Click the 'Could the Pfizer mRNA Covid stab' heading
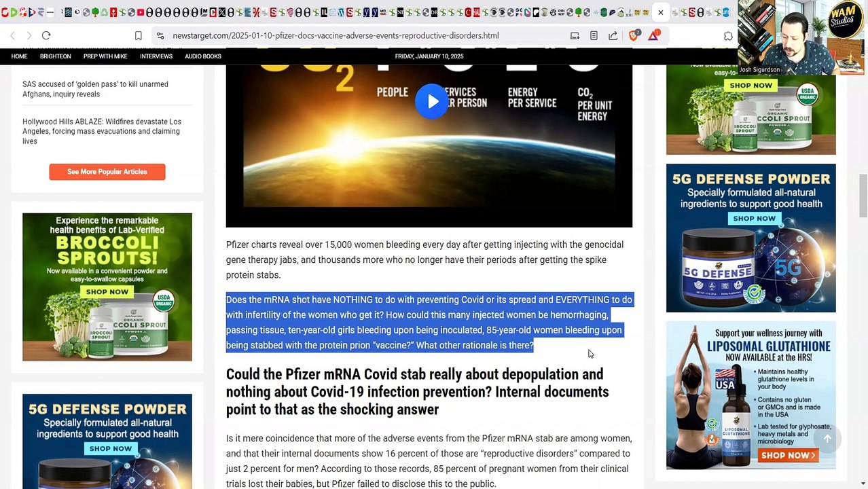Viewport: 868px width, 489px height. pos(417,392)
